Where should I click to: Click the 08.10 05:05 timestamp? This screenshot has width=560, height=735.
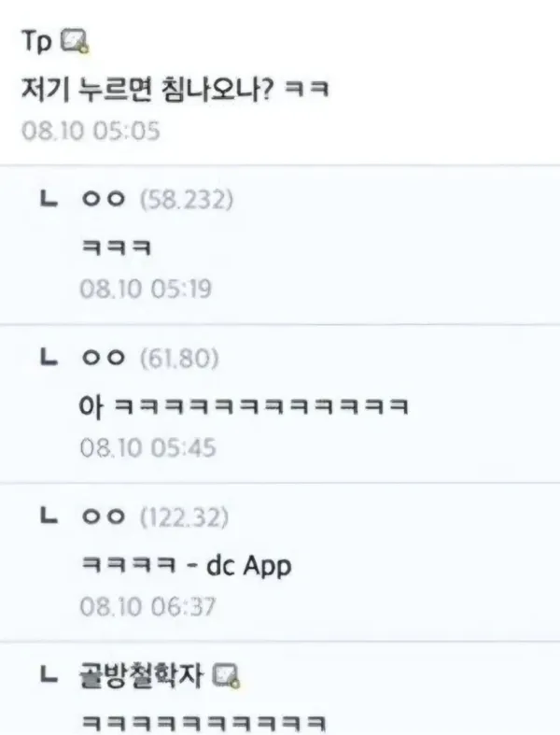pos(91,131)
